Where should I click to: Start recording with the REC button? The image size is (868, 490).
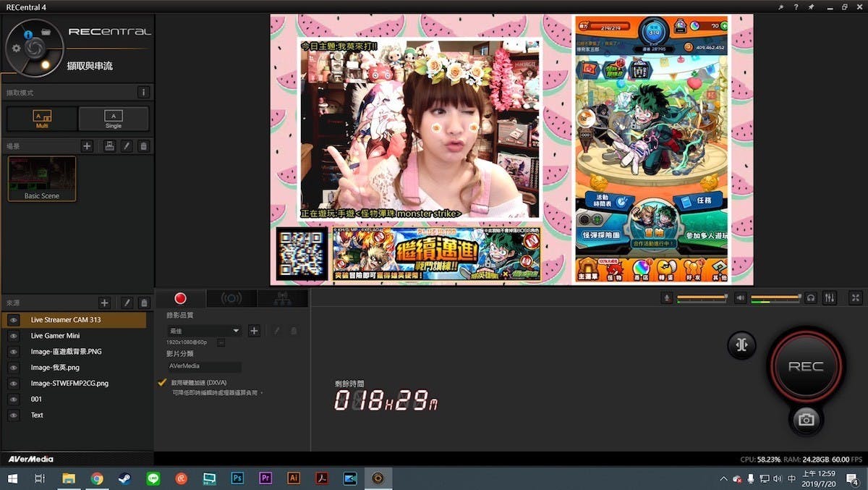806,366
